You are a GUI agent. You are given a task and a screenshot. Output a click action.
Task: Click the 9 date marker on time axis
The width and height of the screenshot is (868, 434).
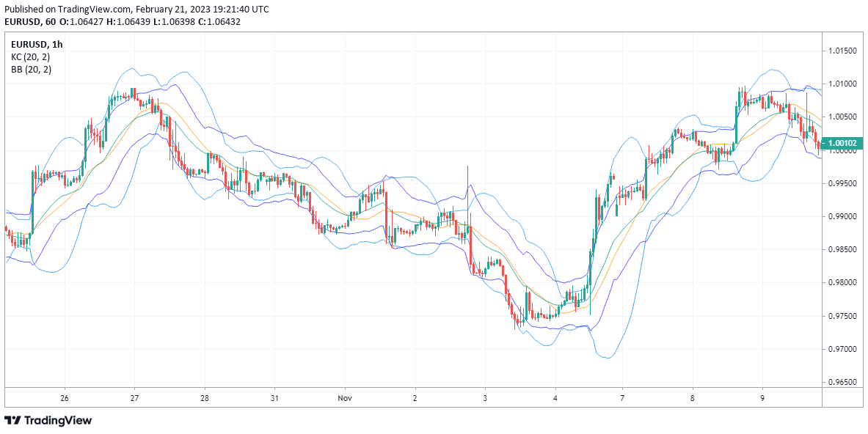tap(762, 398)
